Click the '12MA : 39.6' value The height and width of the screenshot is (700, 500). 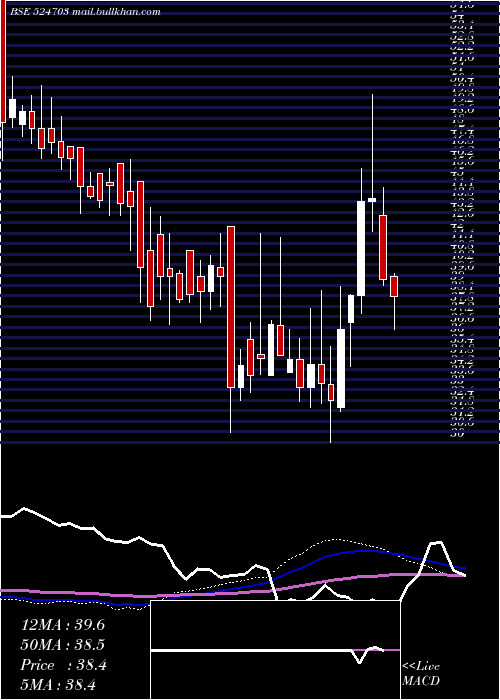pos(63,625)
